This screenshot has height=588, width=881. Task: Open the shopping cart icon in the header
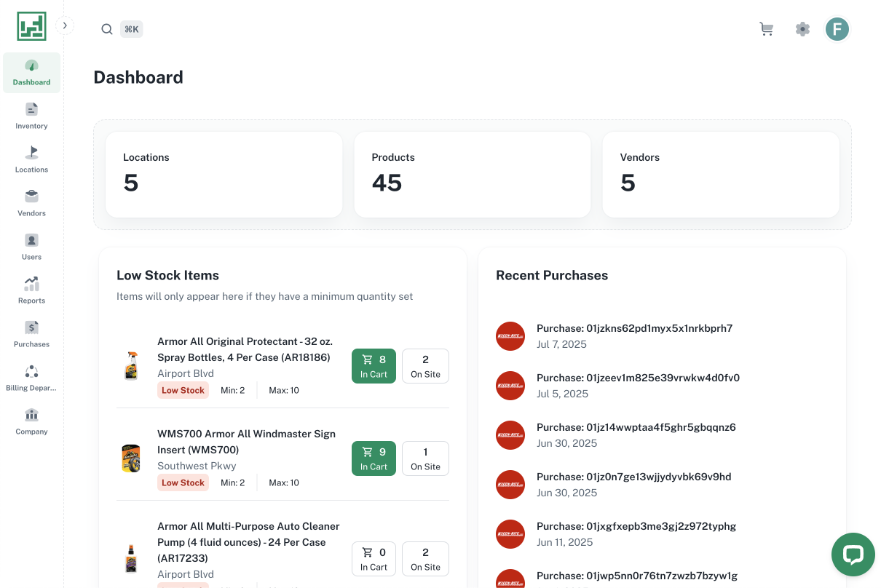(x=766, y=29)
